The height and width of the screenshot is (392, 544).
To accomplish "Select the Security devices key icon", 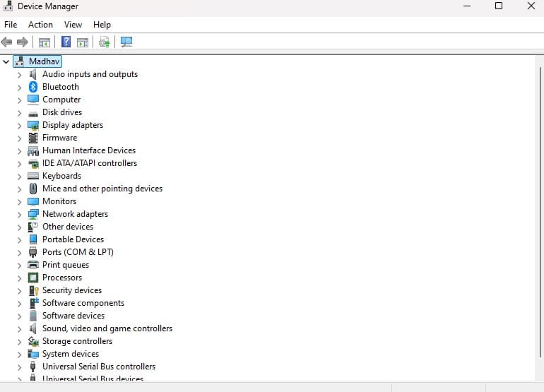I will (33, 290).
